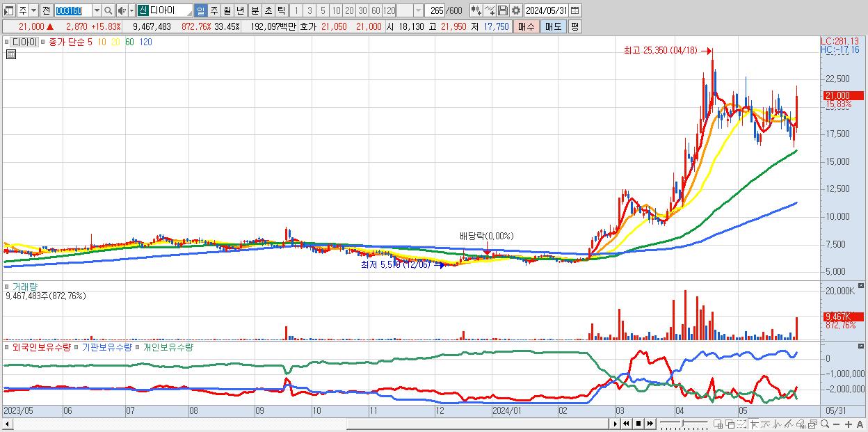Rewind the chart replay
Viewport: 868px width, 432px height.
pyautogui.click(x=626, y=424)
